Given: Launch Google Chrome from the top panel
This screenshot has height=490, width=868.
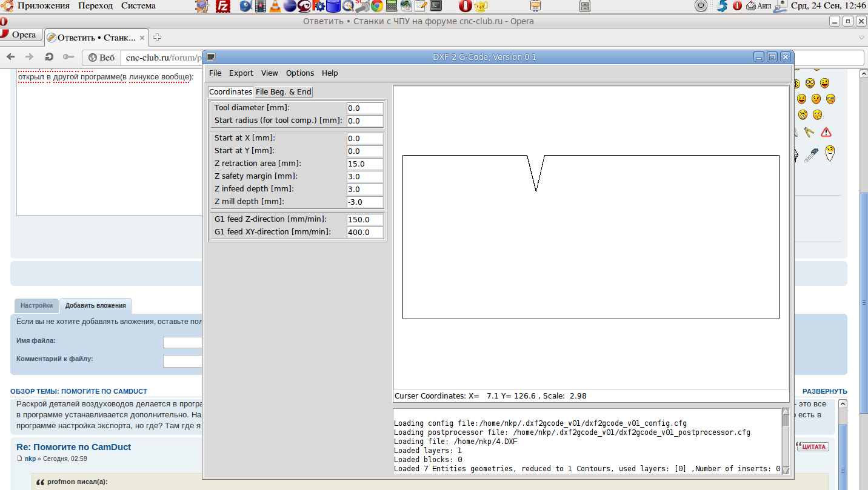Looking at the screenshot, I should (x=376, y=6).
